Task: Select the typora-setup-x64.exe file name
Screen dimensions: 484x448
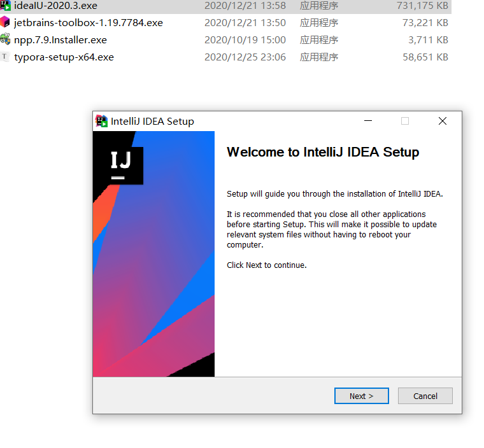Action: coord(64,57)
